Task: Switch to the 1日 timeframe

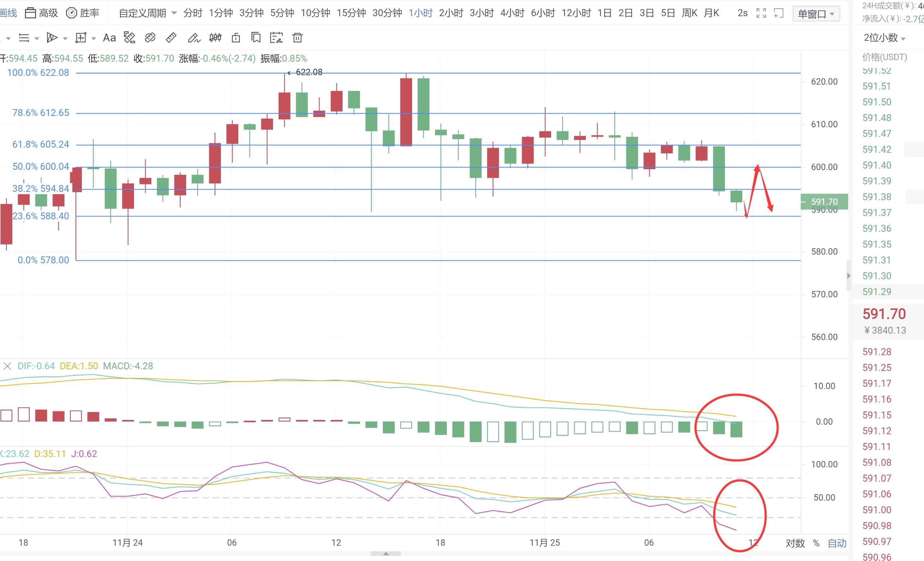Action: coord(605,13)
